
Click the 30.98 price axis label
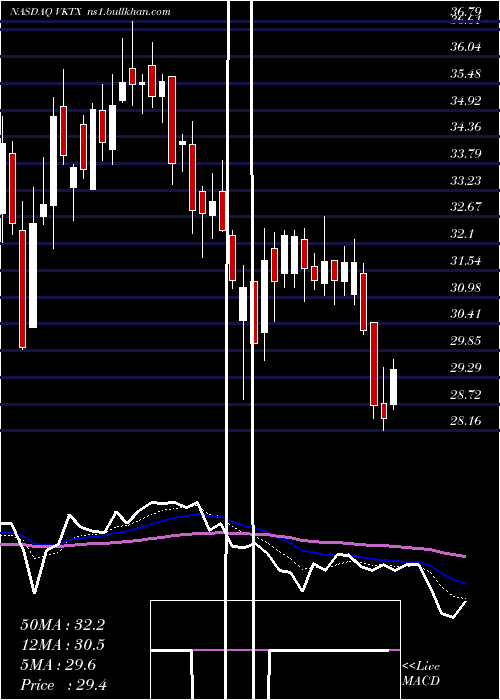466,287
